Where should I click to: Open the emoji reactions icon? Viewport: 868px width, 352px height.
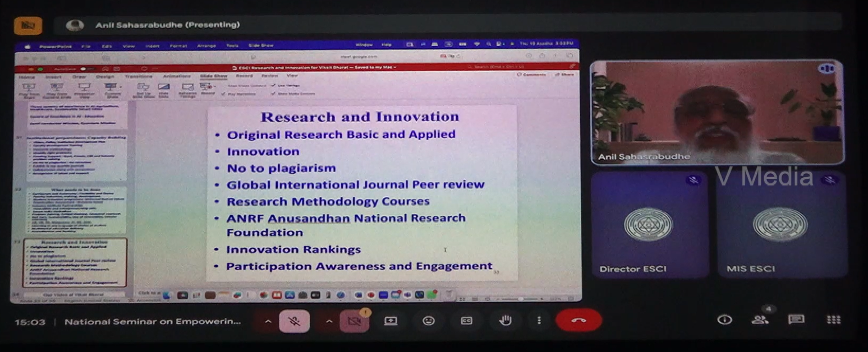click(429, 321)
